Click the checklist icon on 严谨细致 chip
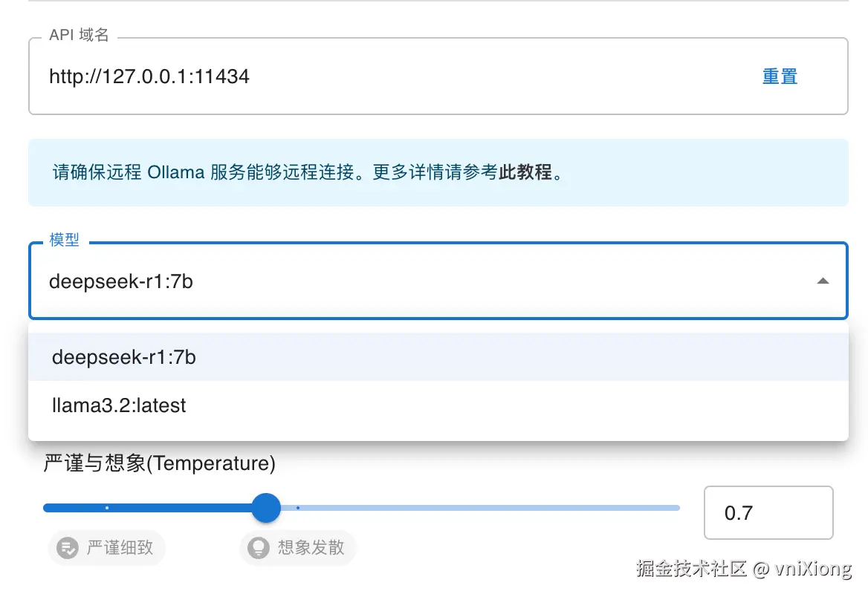This screenshot has height=597, width=868. pyautogui.click(x=68, y=548)
